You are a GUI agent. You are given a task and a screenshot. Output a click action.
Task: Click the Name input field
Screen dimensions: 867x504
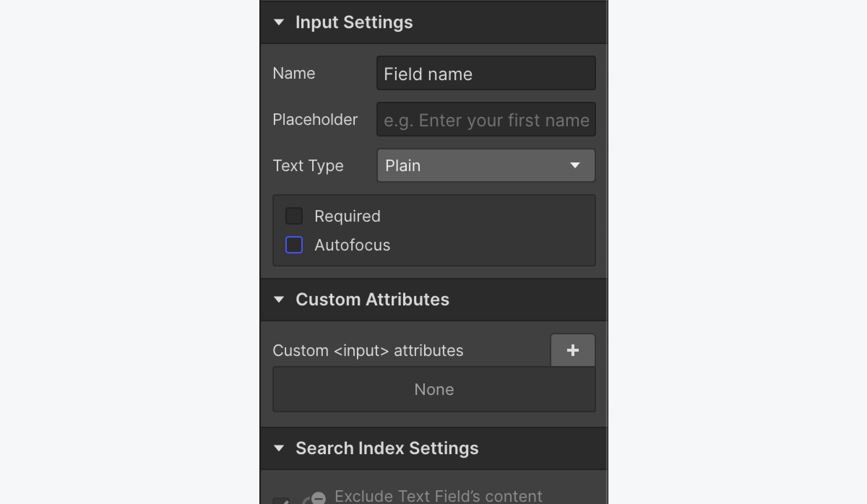tap(486, 74)
